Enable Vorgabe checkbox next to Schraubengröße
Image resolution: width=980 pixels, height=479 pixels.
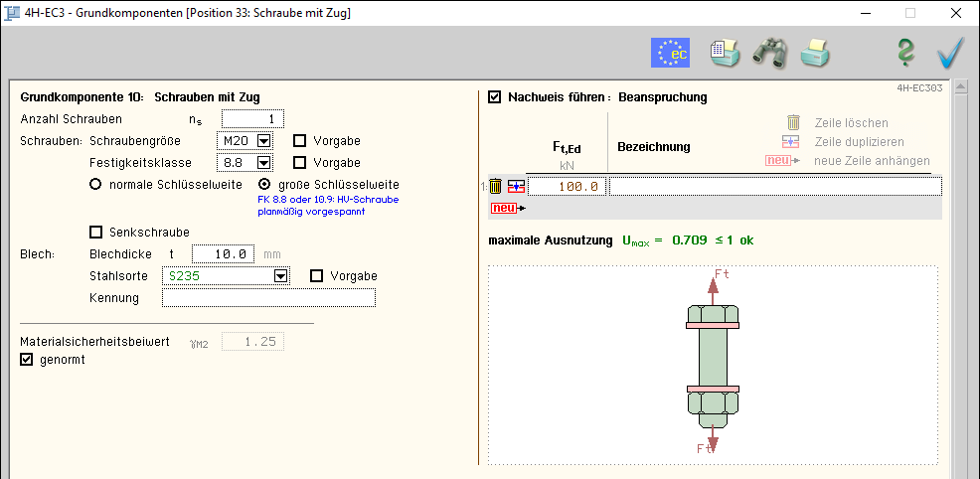[x=300, y=140]
